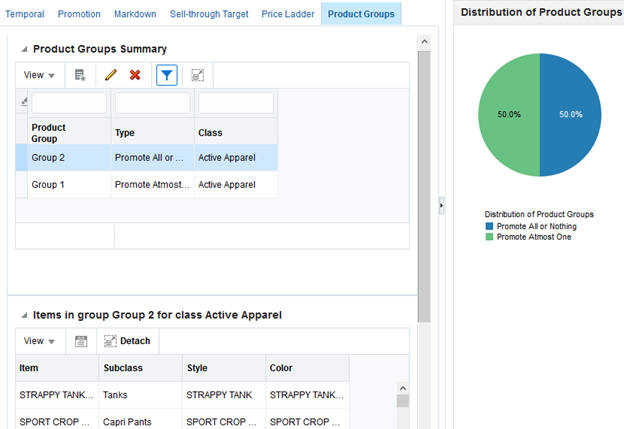This screenshot has height=429, width=624.
Task: Click the Promote Atmost... cell
Action: tap(152, 185)
